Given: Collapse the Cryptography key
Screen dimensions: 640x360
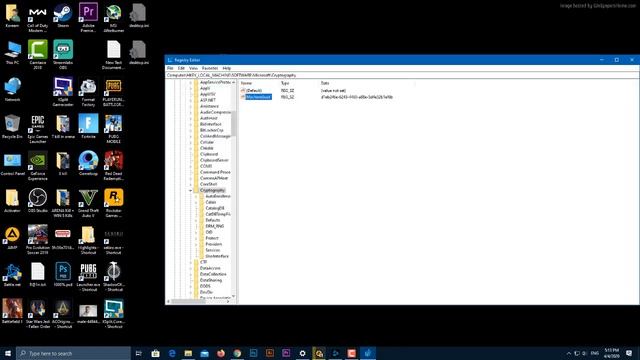Looking at the screenshot, I should click(190, 190).
